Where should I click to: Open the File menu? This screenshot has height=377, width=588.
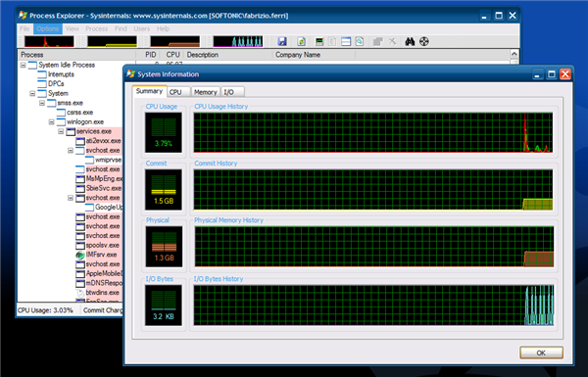coord(24,28)
